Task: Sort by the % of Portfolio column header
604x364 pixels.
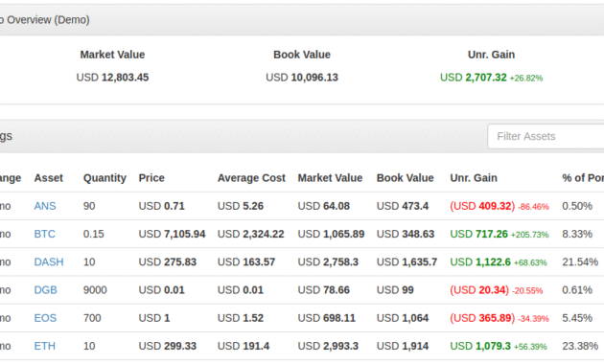Action: point(583,178)
